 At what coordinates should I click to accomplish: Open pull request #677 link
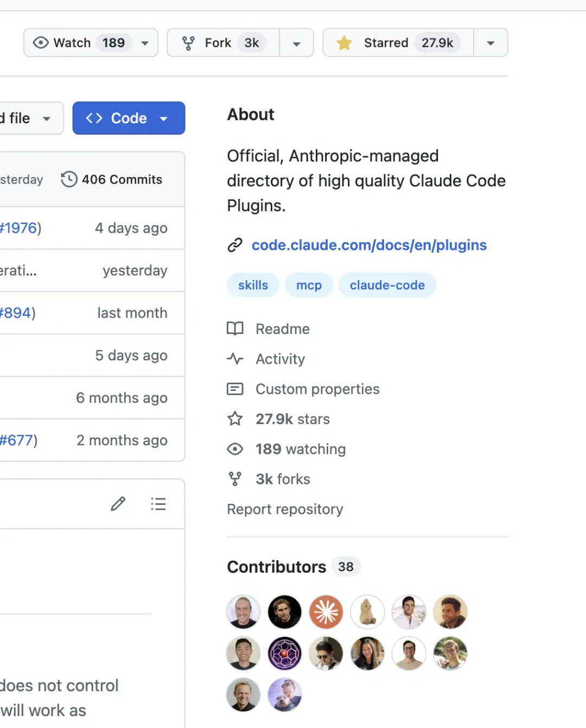coord(17,440)
